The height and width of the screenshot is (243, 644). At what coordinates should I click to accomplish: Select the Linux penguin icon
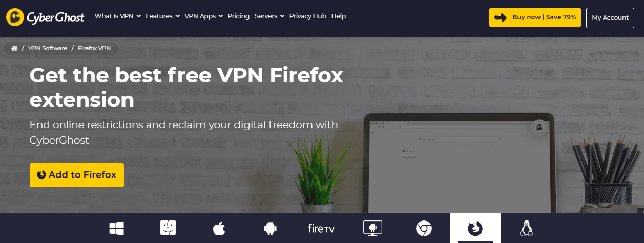[x=526, y=228]
